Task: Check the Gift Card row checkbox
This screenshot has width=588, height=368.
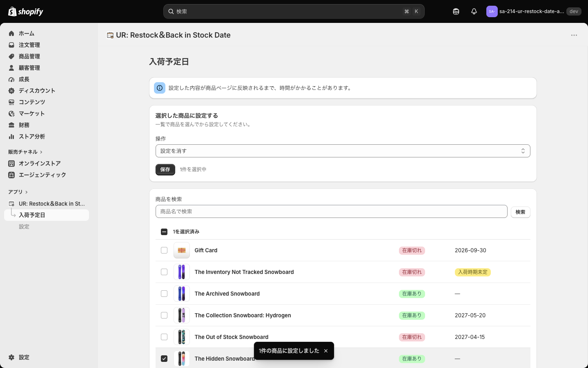Action: click(164, 250)
